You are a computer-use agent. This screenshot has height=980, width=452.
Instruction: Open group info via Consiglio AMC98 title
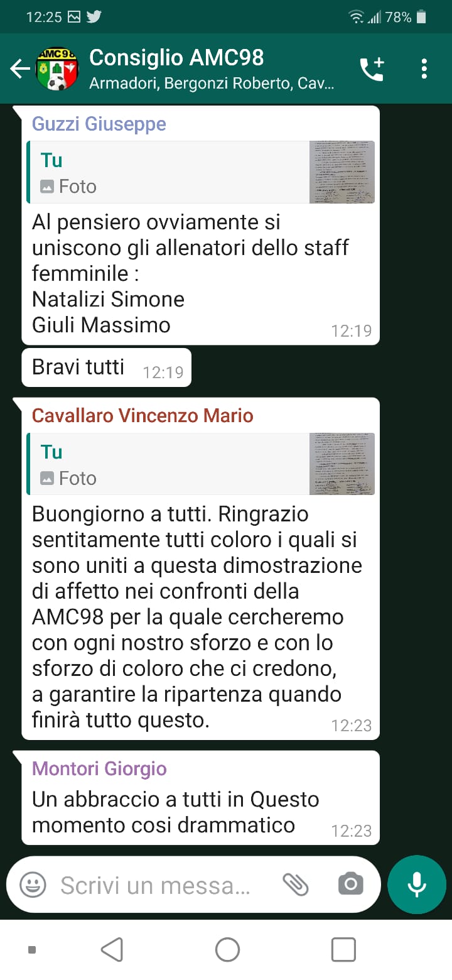click(176, 58)
